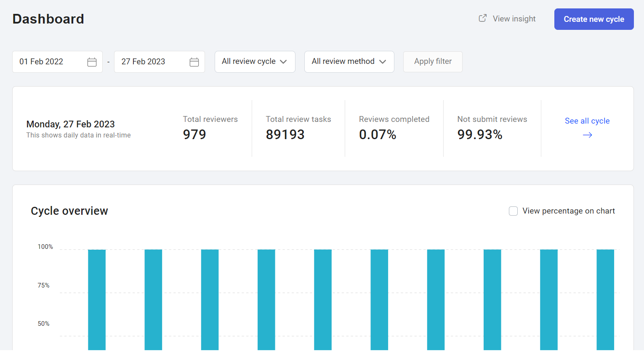Click 'This shows daily data in real-time' text
644x351 pixels.
[x=78, y=135]
